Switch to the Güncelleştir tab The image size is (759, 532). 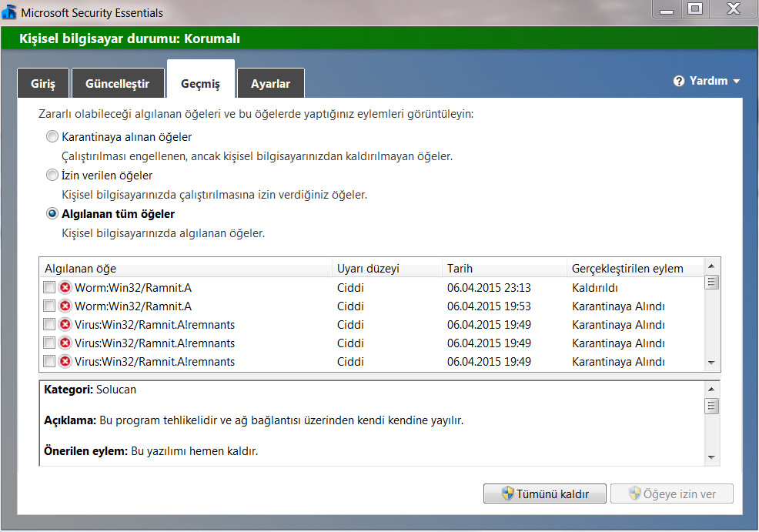118,83
